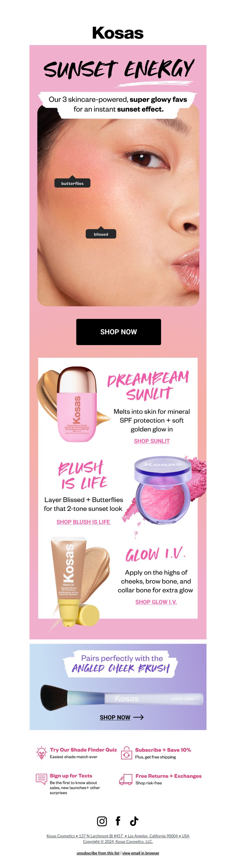Click the Kosas logo at top
Screen dimensions: 236x868
click(x=118, y=33)
